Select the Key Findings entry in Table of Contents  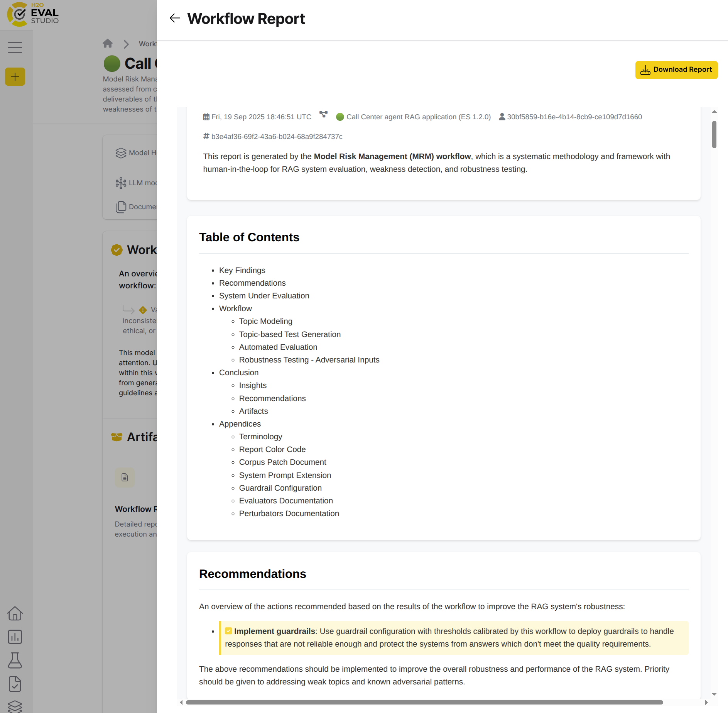point(242,270)
